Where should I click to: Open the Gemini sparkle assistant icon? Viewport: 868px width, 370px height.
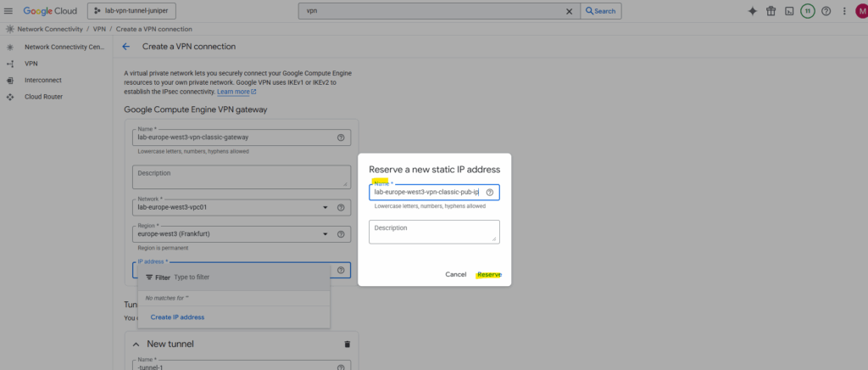[753, 11]
